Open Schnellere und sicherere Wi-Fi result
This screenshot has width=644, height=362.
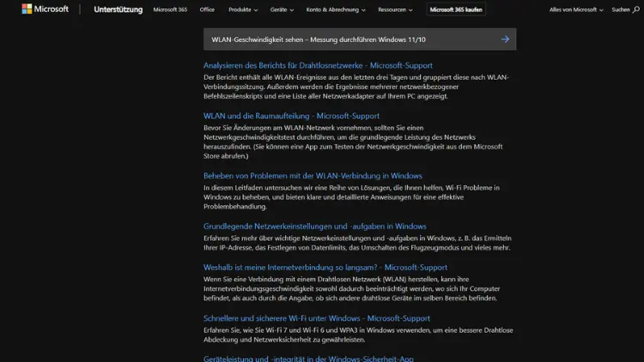pyautogui.click(x=317, y=318)
